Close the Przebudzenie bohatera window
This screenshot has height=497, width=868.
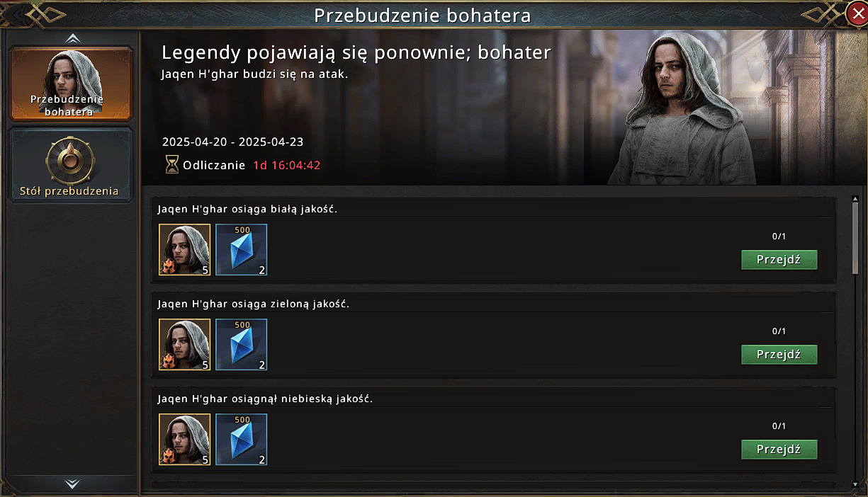(855, 14)
